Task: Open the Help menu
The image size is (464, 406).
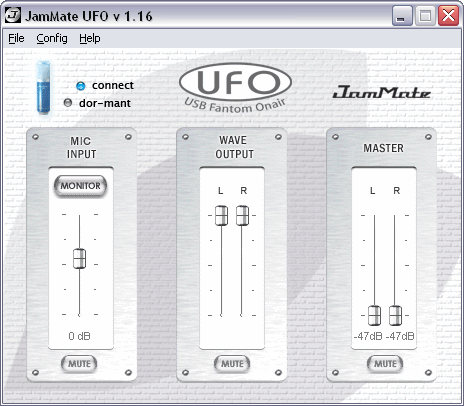Action: coord(90,38)
